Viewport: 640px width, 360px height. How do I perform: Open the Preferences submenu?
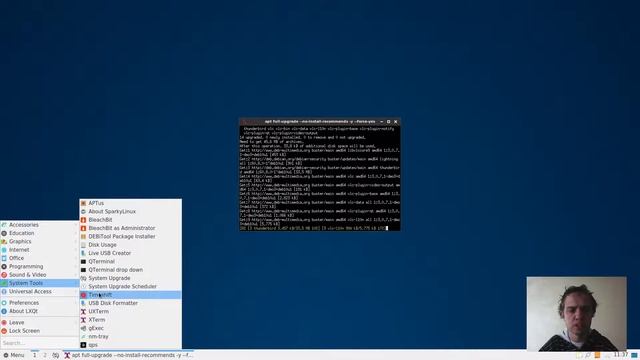pyautogui.click(x=40, y=303)
